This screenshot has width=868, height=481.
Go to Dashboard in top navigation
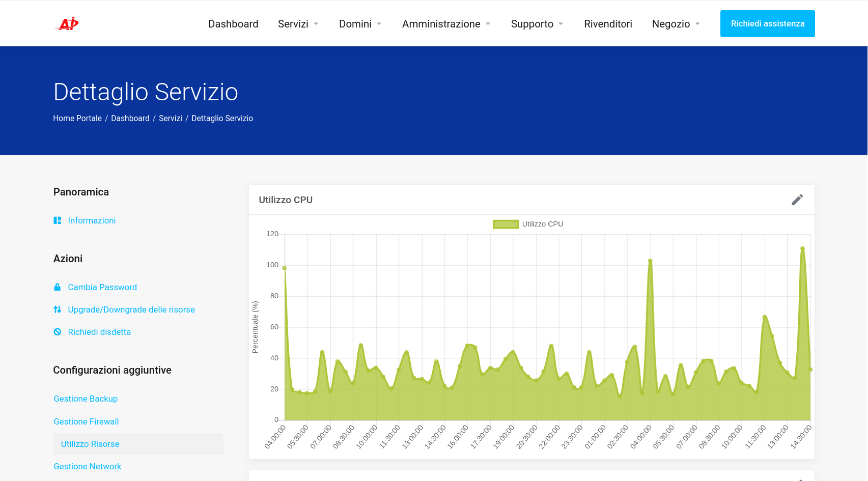click(233, 24)
